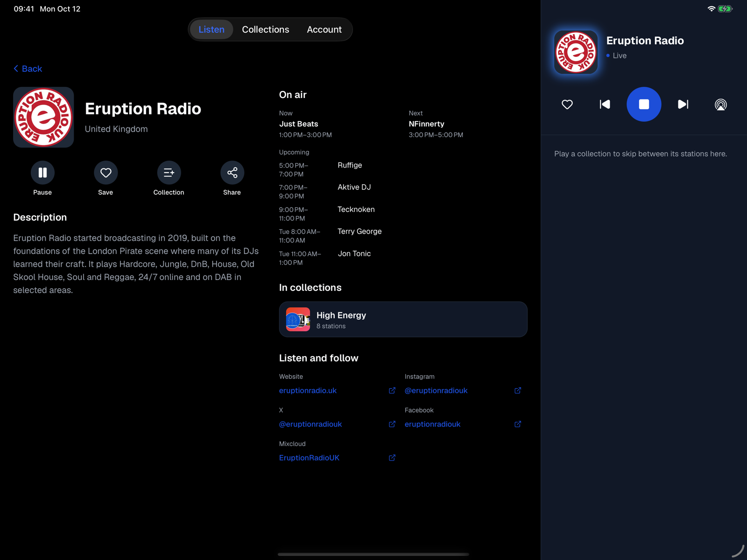Tap the Live indicator in player
This screenshot has width=747, height=560.
coord(616,56)
